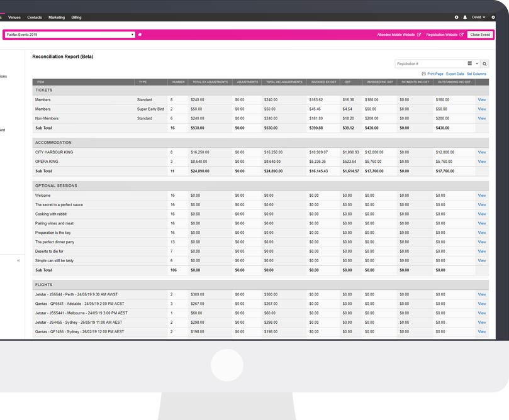Click the home icon beside event selector
The height and width of the screenshot is (420, 509).
tap(140, 35)
